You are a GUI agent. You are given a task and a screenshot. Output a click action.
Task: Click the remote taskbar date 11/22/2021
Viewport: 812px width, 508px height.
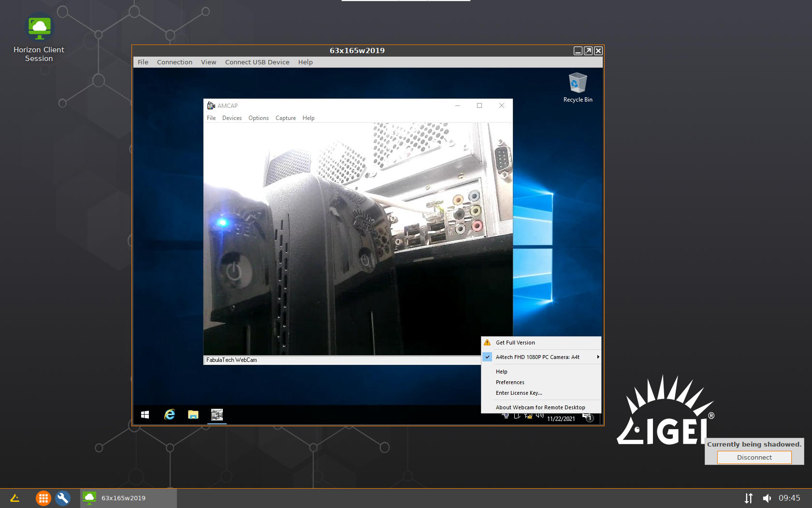pos(561,419)
